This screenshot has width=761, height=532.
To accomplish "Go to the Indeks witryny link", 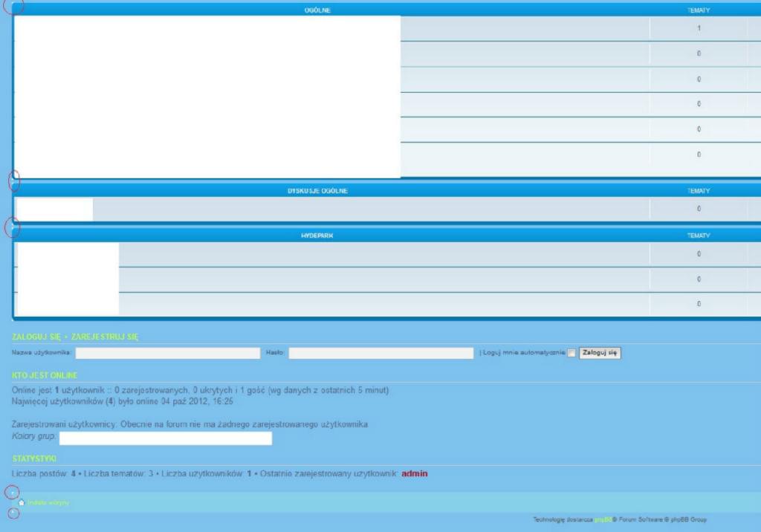I will pos(48,503).
